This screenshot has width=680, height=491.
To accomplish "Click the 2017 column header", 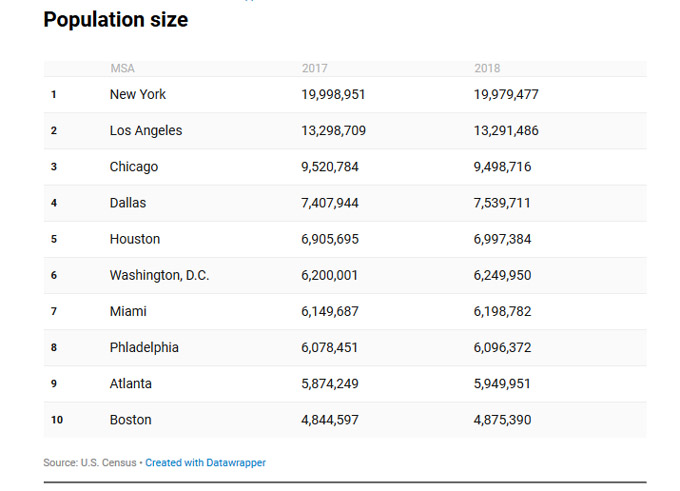I will [314, 69].
